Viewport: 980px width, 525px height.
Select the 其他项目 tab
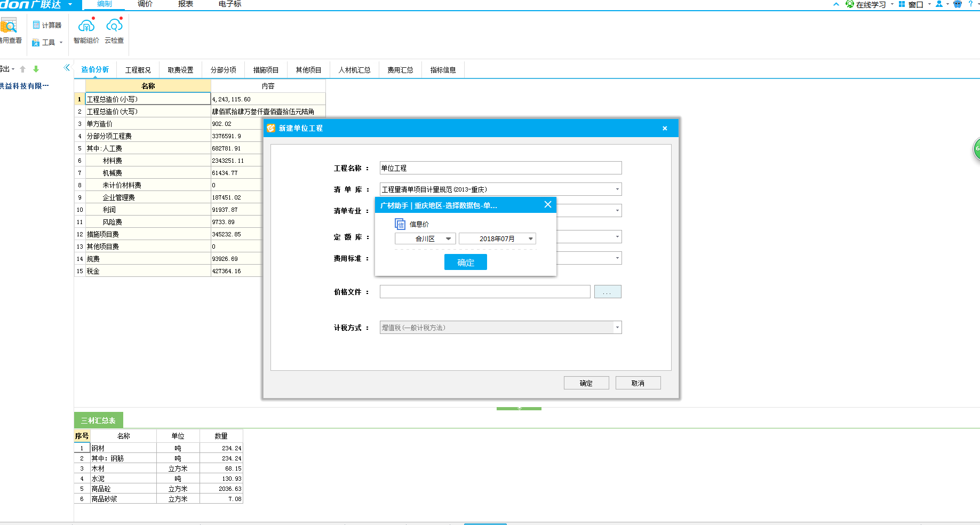(x=308, y=70)
